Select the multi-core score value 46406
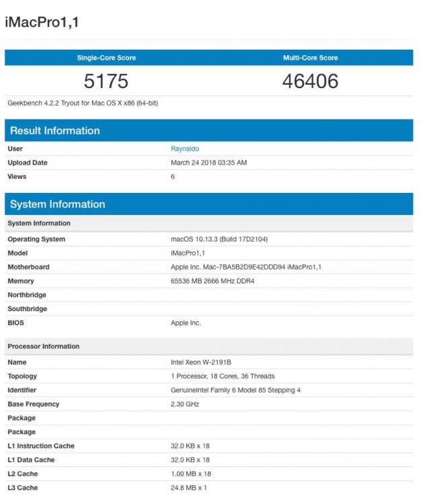431x504 pixels. pyautogui.click(x=311, y=81)
